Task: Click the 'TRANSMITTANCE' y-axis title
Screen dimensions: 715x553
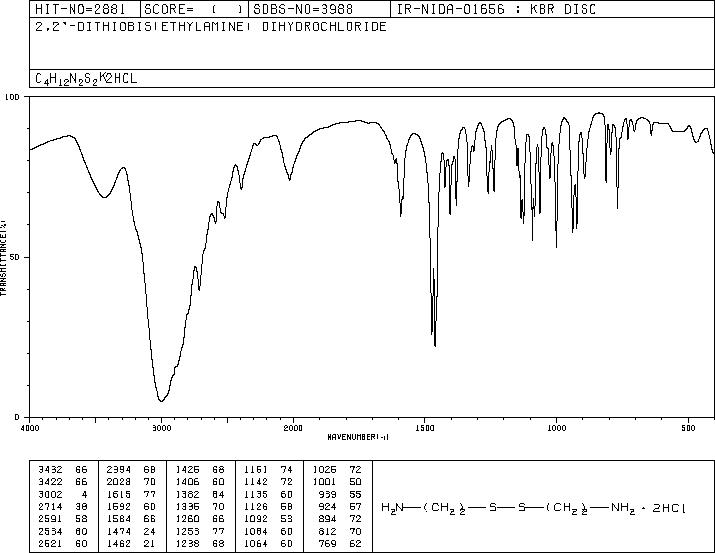Action: coord(4,258)
